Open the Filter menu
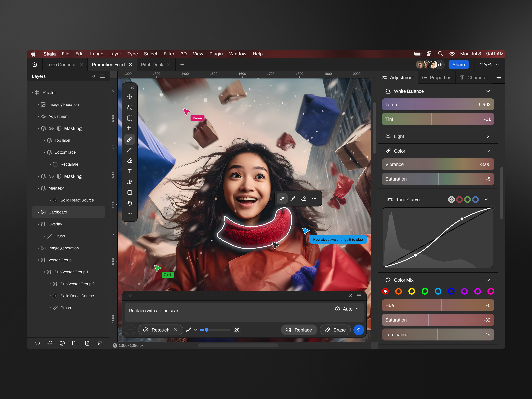 169,54
